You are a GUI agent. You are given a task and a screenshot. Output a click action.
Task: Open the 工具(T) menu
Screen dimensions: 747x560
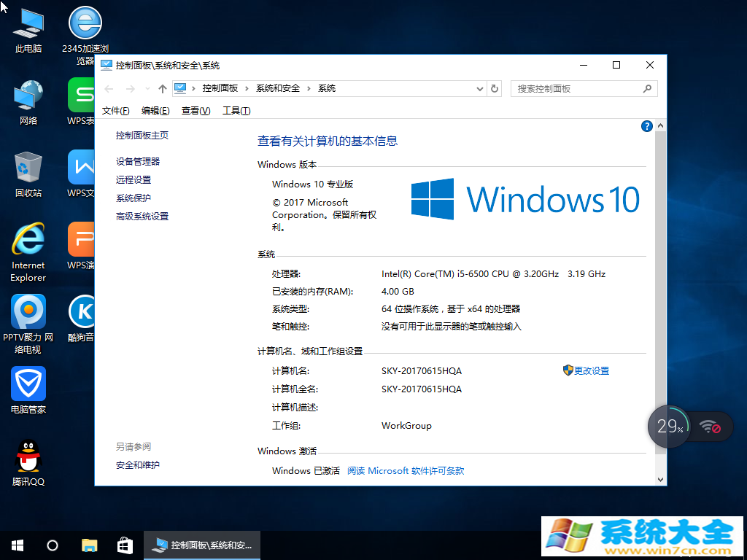236,111
